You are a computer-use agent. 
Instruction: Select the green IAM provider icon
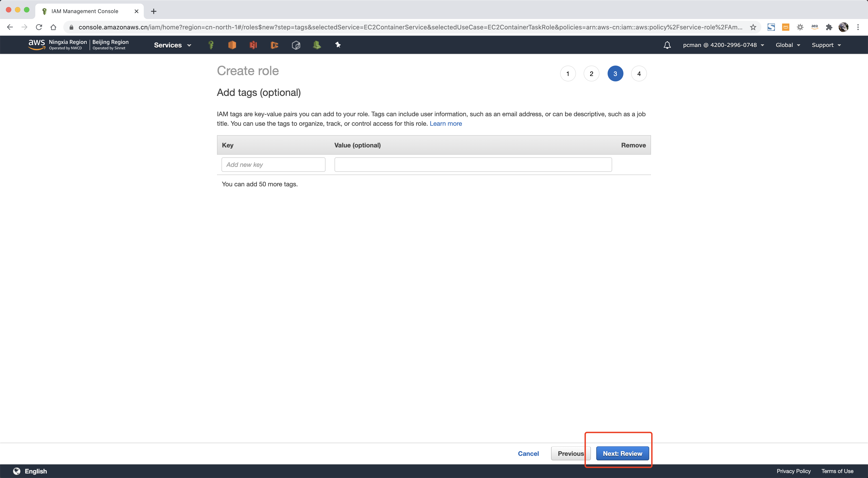point(211,45)
